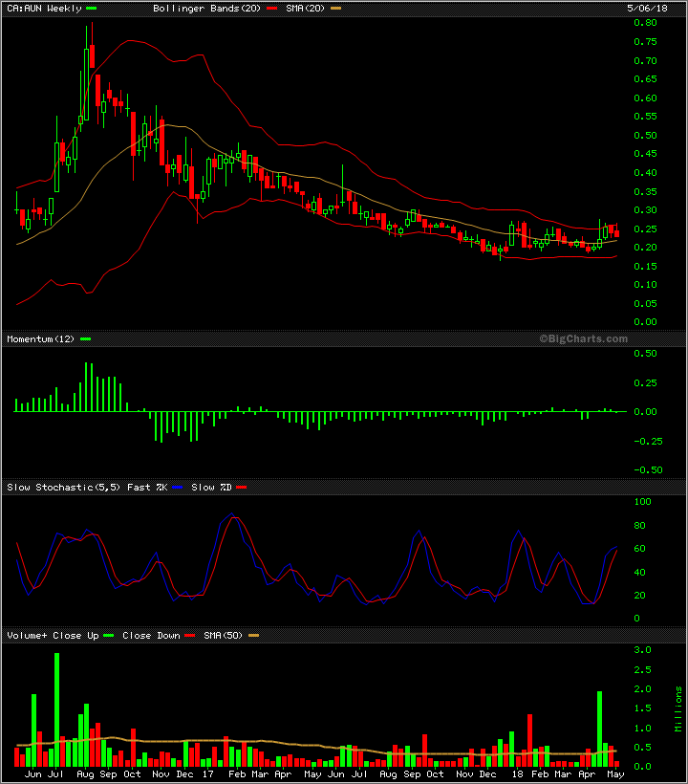Screen dimensions: 688x784
Task: Click the green legend swatch beside CA:AUN Weekly
Action: tap(92, 9)
